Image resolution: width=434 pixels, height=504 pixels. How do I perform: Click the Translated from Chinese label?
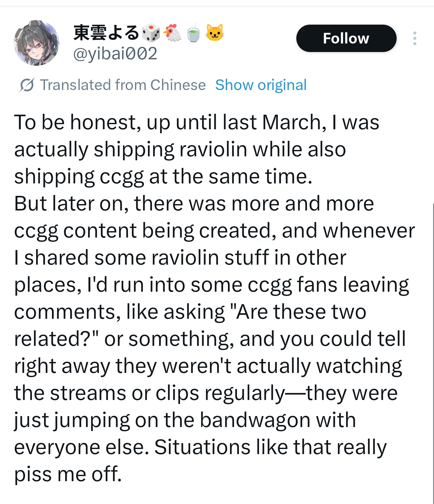pos(123,85)
